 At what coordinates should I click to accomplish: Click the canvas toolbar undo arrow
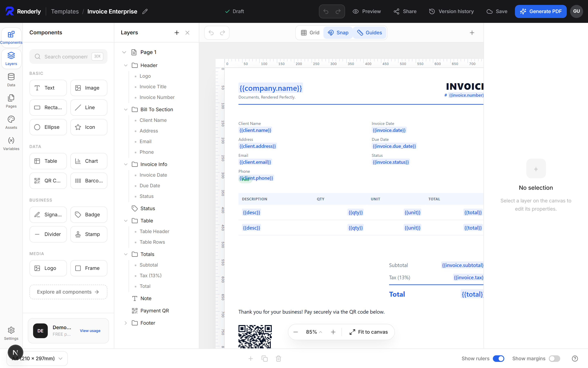coord(211,33)
